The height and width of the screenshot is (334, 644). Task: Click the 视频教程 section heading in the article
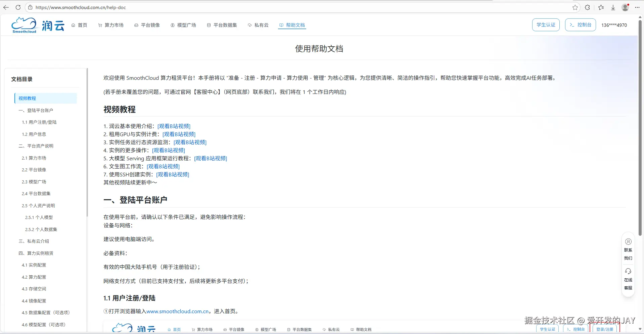120,109
